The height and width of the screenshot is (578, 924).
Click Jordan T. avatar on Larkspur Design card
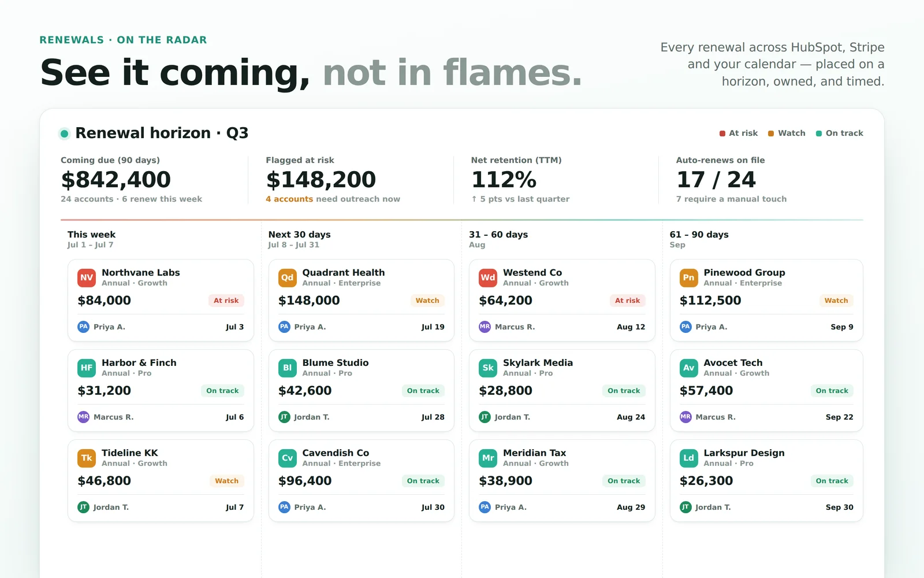[x=685, y=507]
